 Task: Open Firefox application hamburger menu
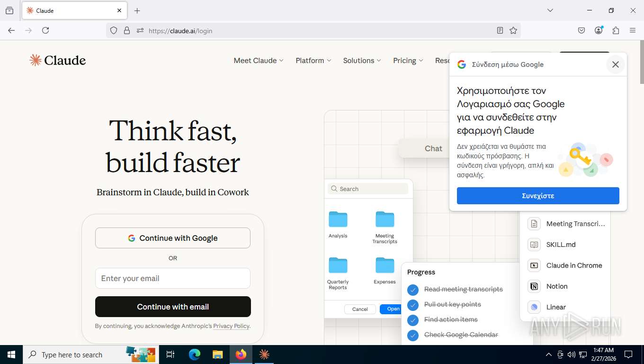pyautogui.click(x=633, y=30)
